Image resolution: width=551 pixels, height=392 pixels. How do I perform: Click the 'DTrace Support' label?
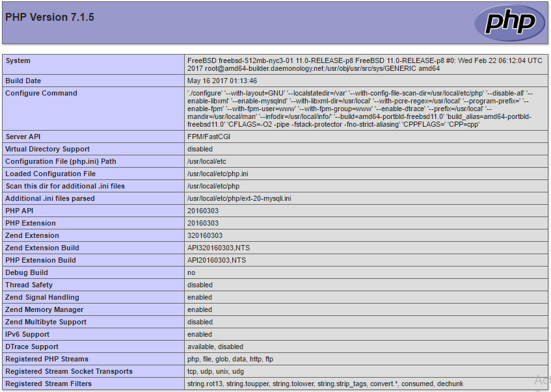(32, 346)
